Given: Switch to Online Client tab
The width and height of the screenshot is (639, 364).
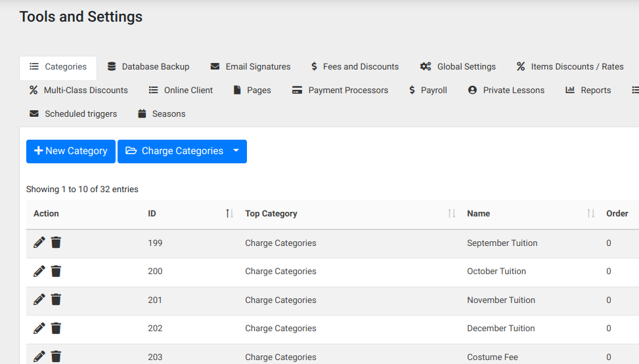Looking at the screenshot, I should (x=181, y=91).
